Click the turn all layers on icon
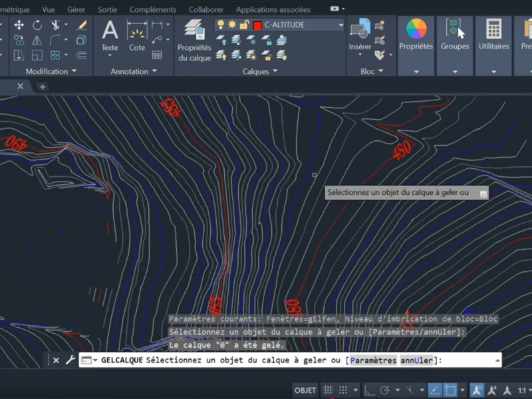532x399 pixels. (x=221, y=55)
